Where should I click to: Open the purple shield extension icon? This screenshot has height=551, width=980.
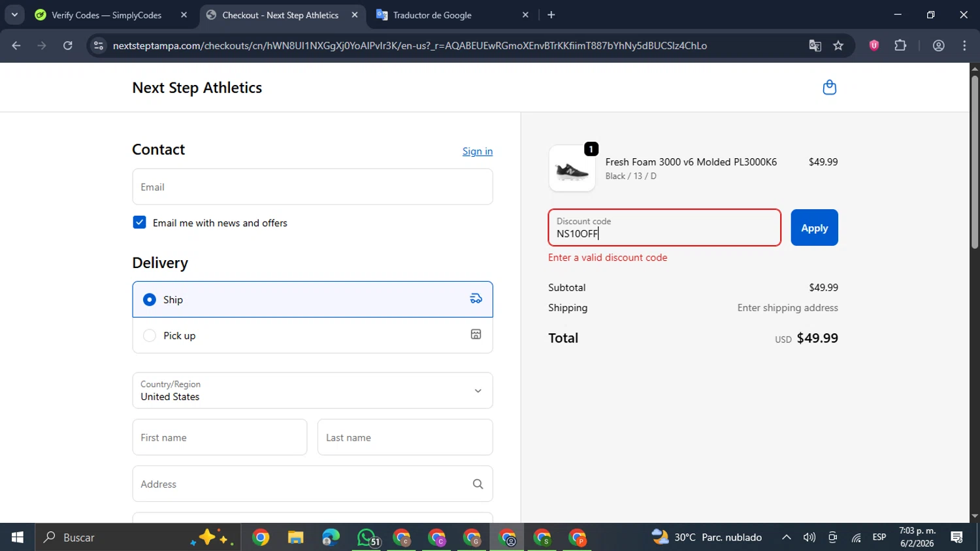point(874,45)
